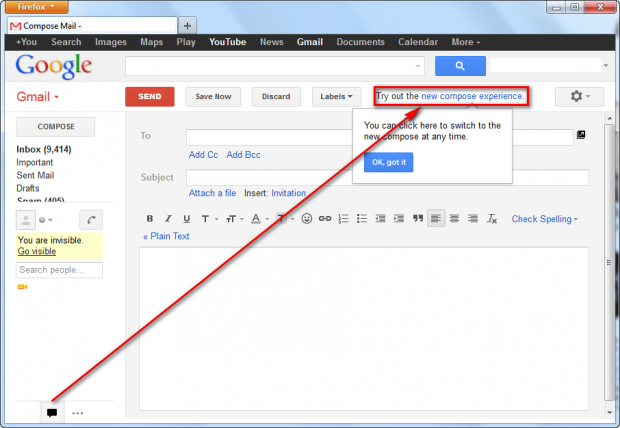Screen dimensions: 620x428
Task: Open a new tab with plus button
Action: pos(187,26)
